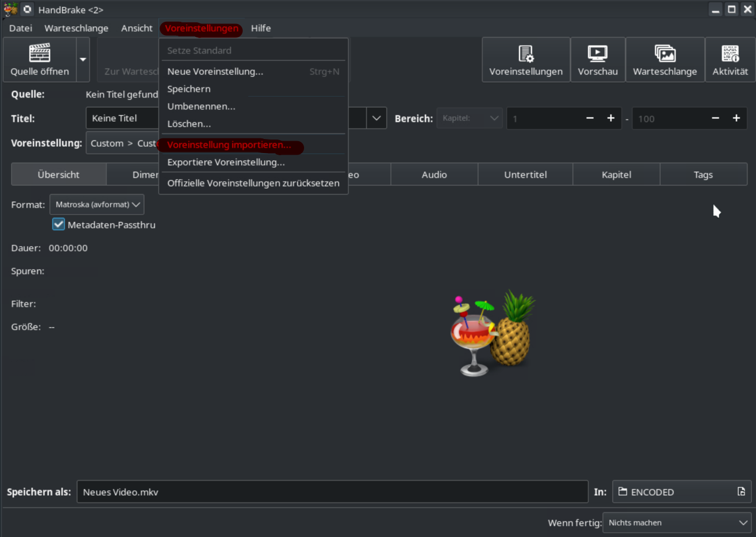This screenshot has height=537, width=756.
Task: Switch to the Kapitel tab
Action: 617,175
